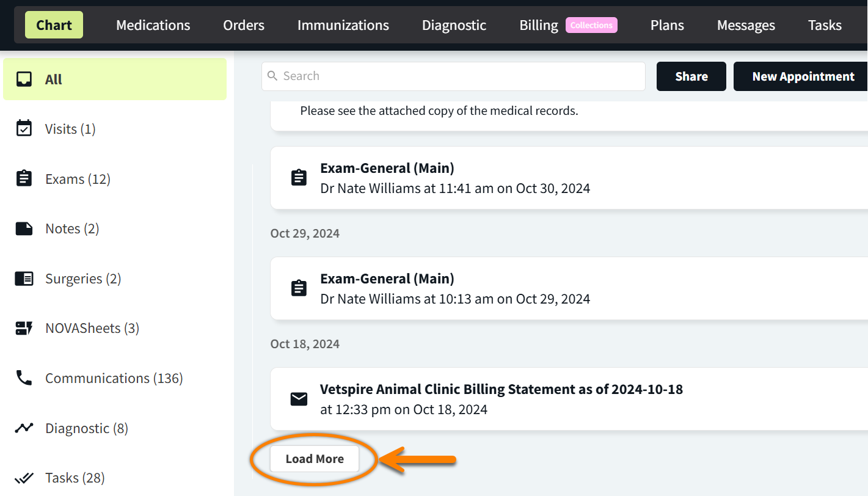
Task: Click the double-check icon for Tasks
Action: point(24,478)
